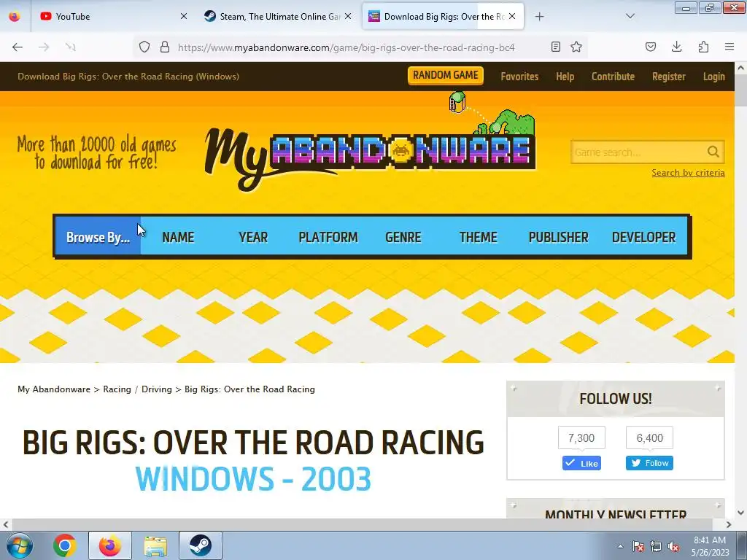747x560 pixels.
Task: Click the Twitter Follow button
Action: pos(649,463)
